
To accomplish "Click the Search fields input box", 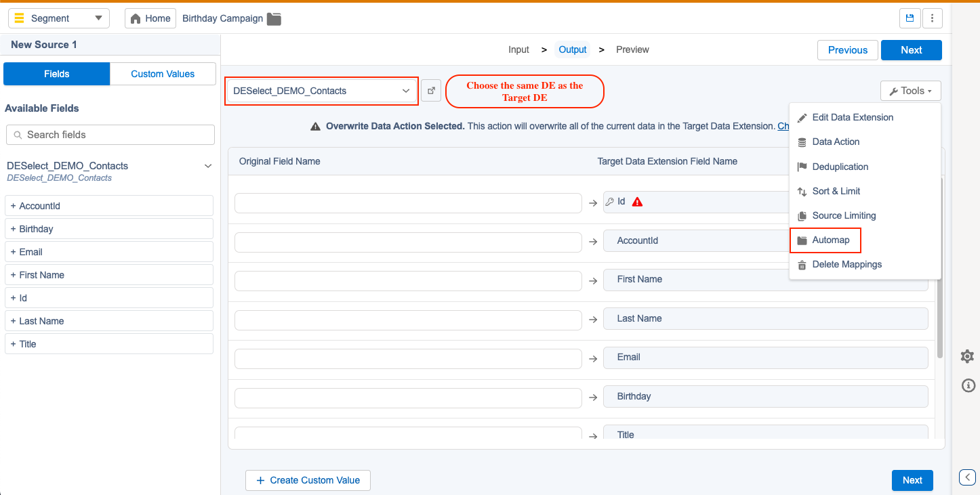I will (110, 135).
